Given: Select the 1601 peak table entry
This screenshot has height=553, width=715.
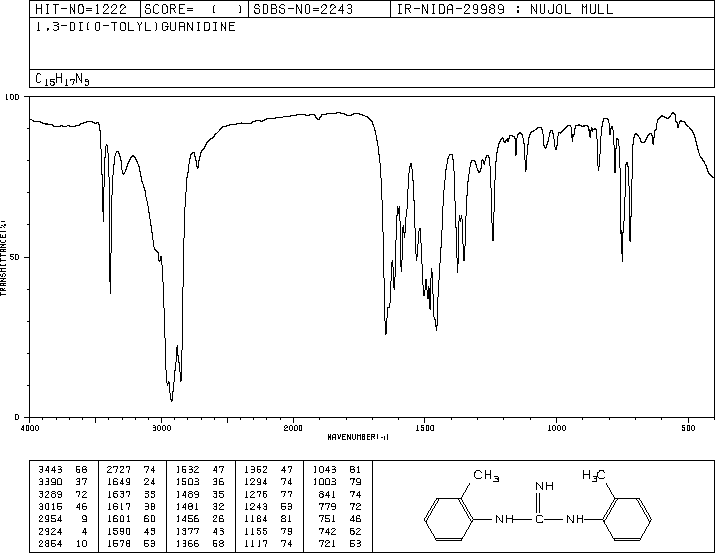Looking at the screenshot, I should (131, 519).
